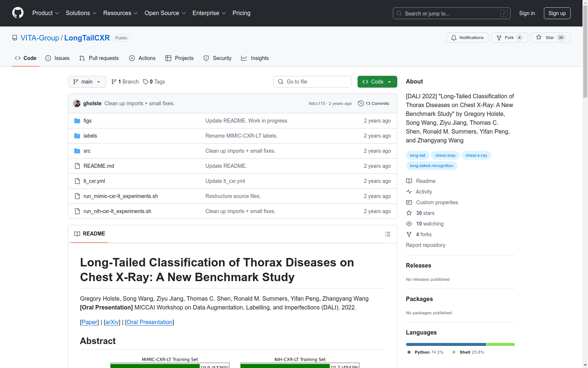Screen dimensions: 588x368
Task: Click the Python language bar segment
Action: click(x=446, y=344)
